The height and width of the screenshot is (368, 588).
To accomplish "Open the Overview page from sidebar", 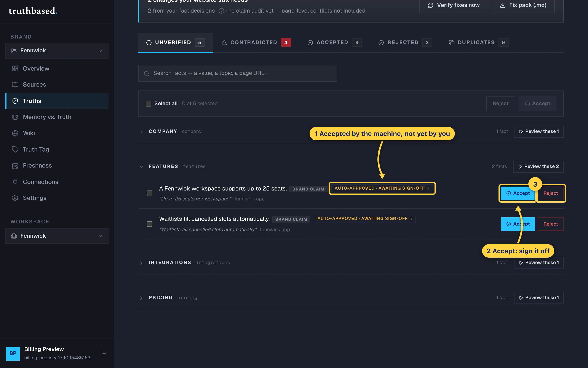I will tap(57, 68).
